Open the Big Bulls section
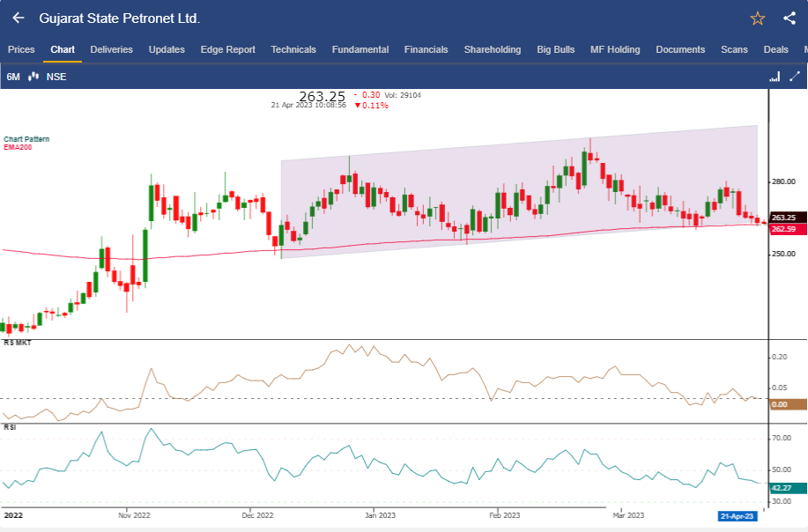This screenshot has width=808, height=532. (x=555, y=49)
